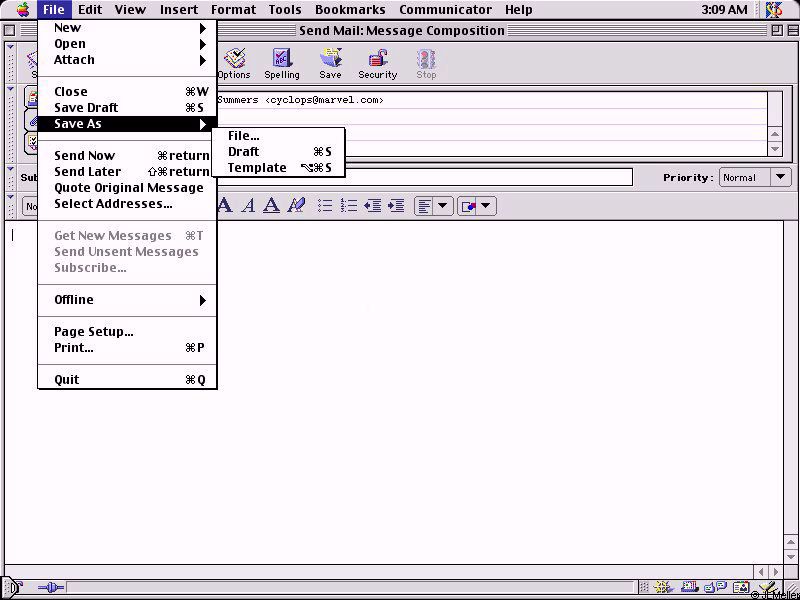
Task: Choose Page Setup... menu item
Action: click(x=128, y=332)
